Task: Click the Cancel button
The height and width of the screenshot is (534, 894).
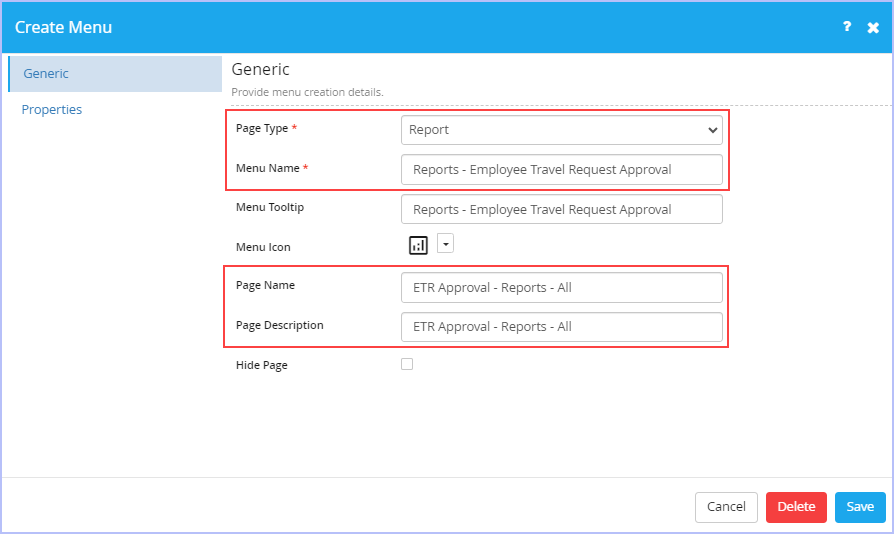Action: point(726,507)
